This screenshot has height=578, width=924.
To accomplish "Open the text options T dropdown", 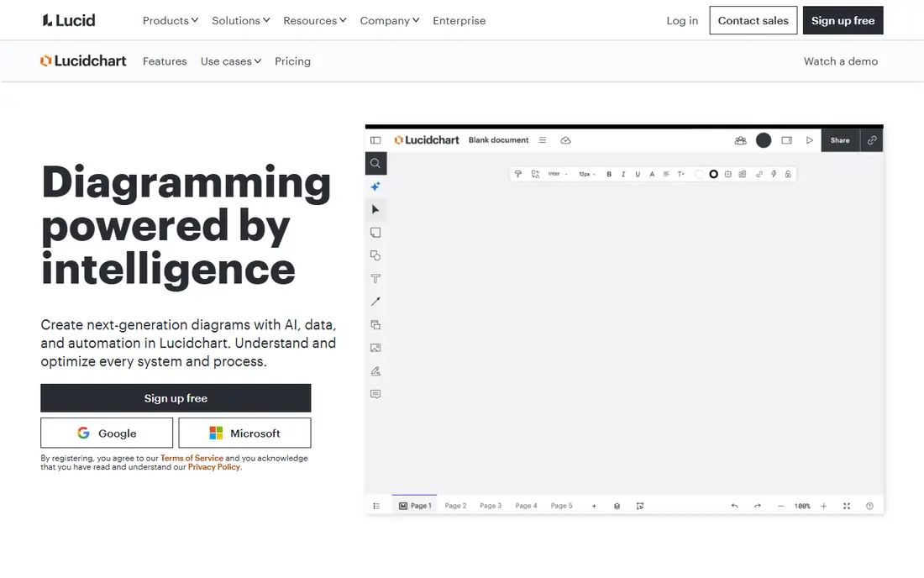I will 680,174.
